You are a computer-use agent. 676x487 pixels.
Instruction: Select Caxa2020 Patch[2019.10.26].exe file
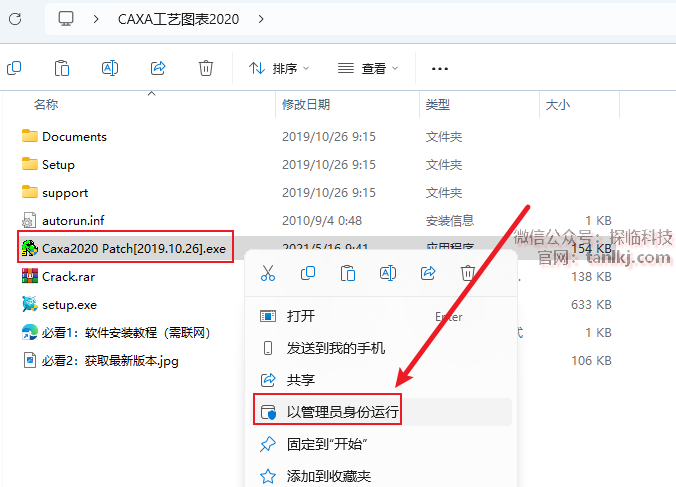point(134,249)
